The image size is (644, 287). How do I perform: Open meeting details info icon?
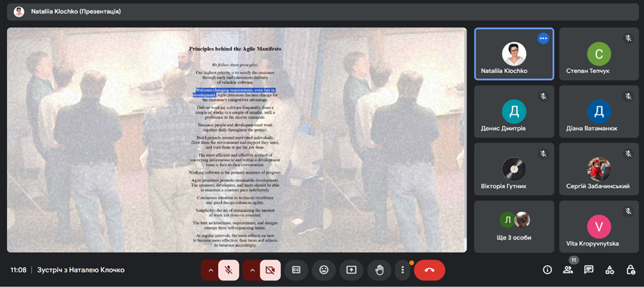547,270
